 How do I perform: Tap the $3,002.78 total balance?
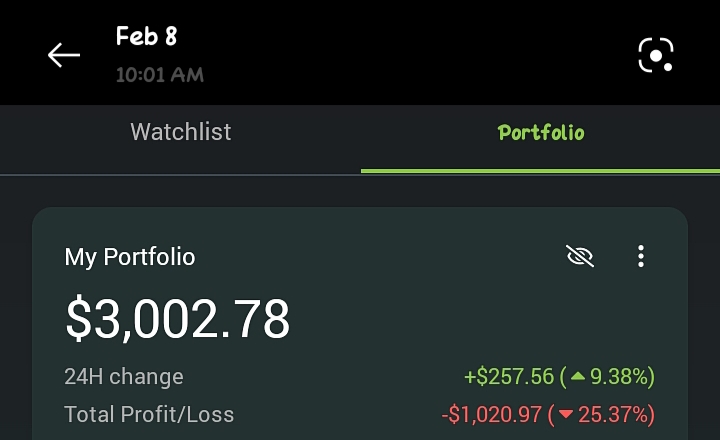(178, 319)
